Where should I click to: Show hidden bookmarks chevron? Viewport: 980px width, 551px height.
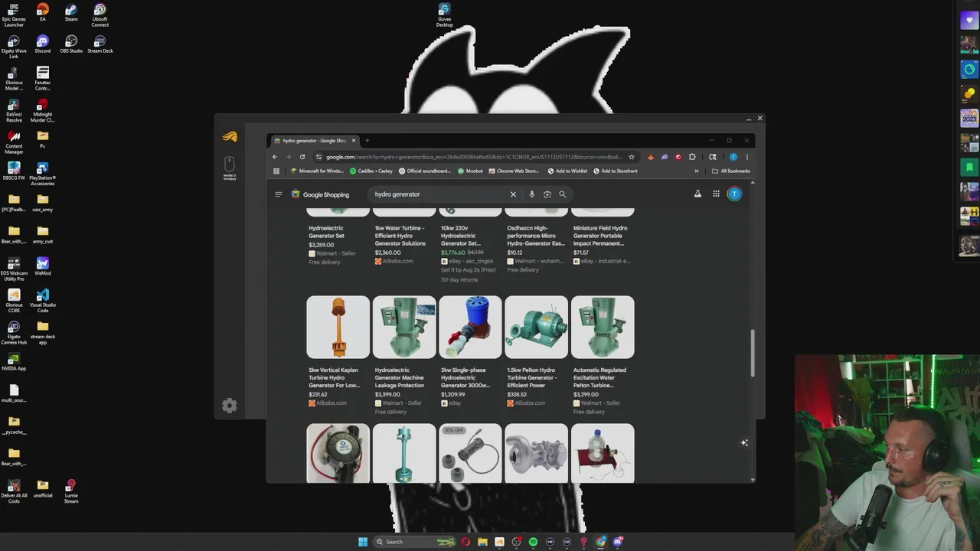point(697,171)
